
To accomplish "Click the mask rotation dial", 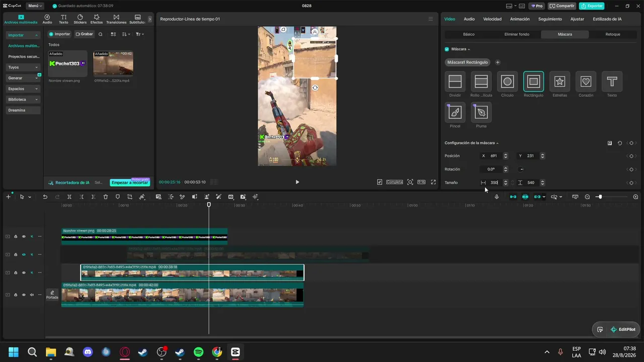I will click(521, 169).
